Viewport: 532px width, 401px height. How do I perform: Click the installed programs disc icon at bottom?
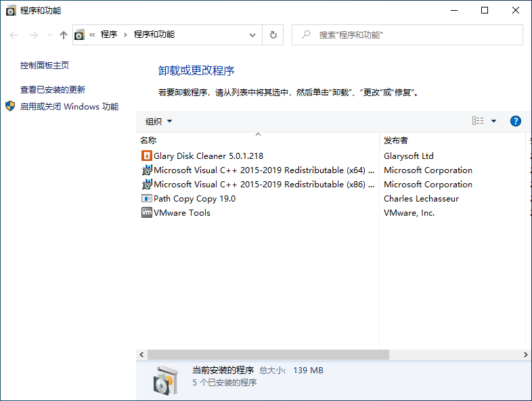pyautogui.click(x=166, y=380)
